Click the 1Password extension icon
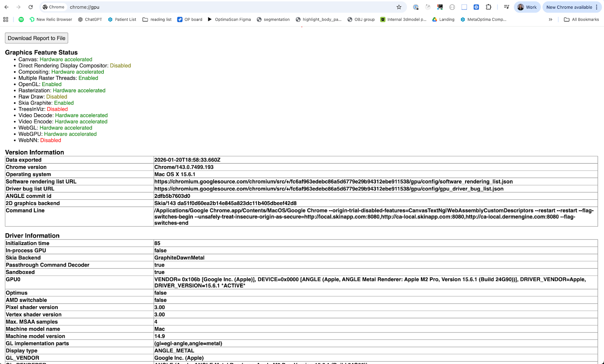This screenshot has width=604, height=364. coord(416,7)
